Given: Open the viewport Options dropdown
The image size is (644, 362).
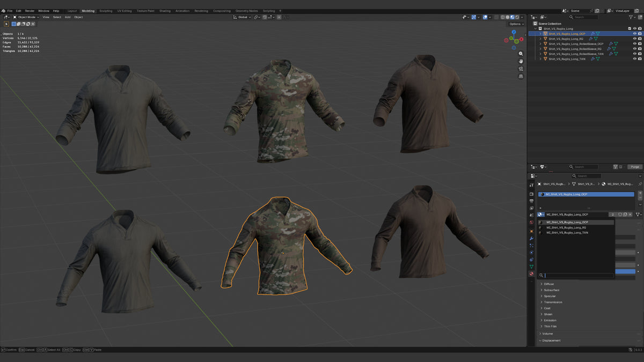Looking at the screenshot, I should point(516,24).
